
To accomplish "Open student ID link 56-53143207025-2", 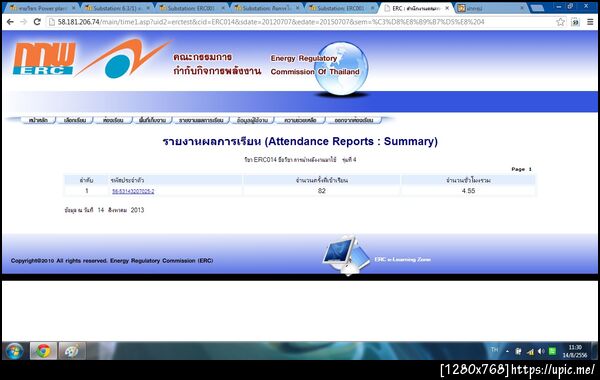I will 133,191.
